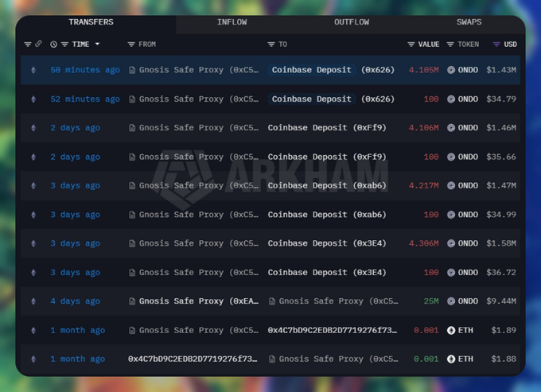Click 0x4C7bD9C2 recipient address in $1.89 row
Image resolution: width=541 pixels, height=392 pixels.
pyautogui.click(x=333, y=330)
